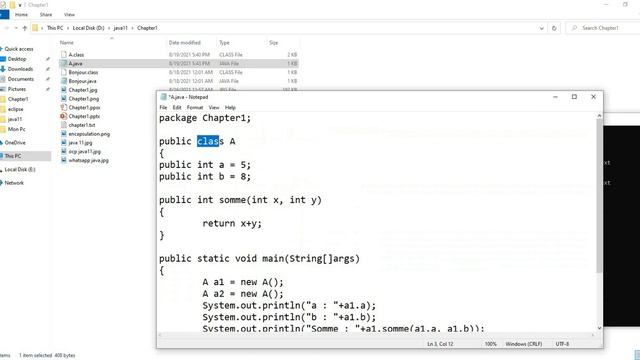Select the Chapter1.png file icon

[x=64, y=98]
